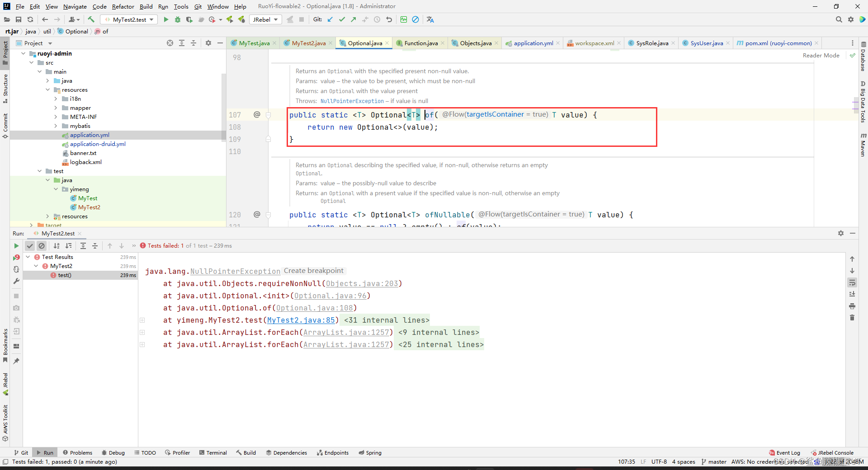Click the Git update project arrow

click(x=330, y=19)
